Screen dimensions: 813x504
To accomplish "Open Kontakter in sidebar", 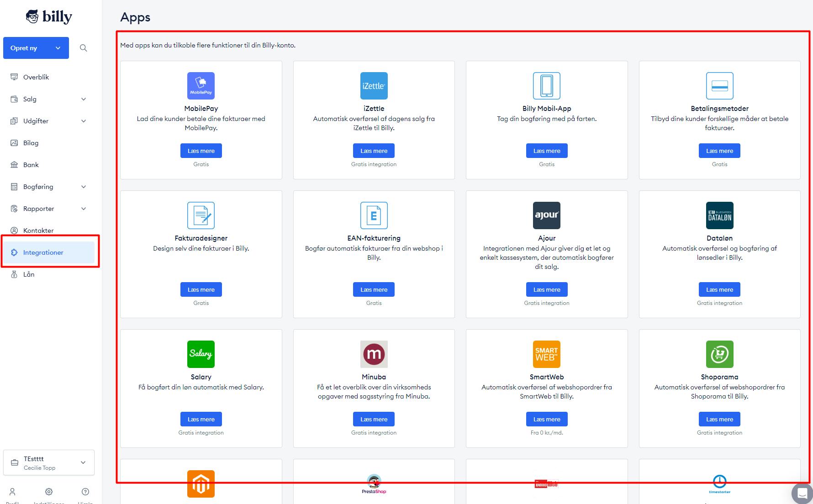I will point(49,231).
